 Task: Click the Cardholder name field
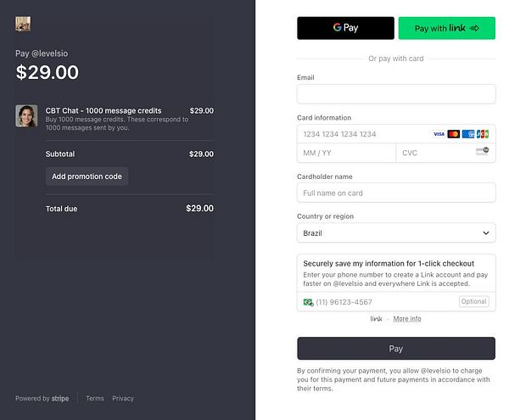tap(396, 193)
